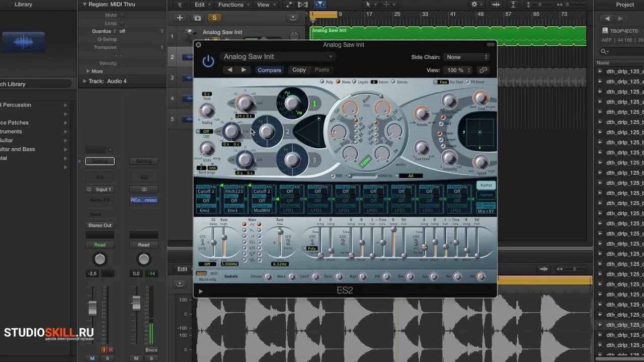Toggle the Mute checkbox in Region inspector

click(x=122, y=15)
